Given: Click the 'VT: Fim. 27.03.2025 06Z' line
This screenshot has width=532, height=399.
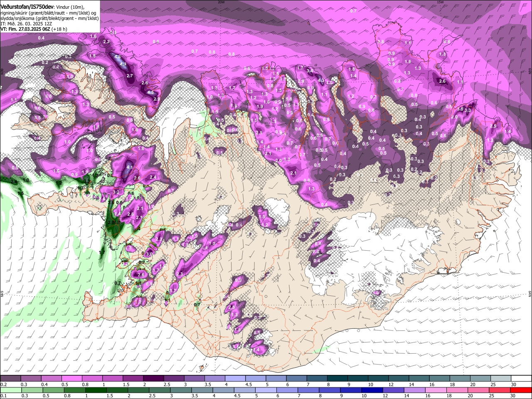Looking at the screenshot, I should [x=25, y=30].
